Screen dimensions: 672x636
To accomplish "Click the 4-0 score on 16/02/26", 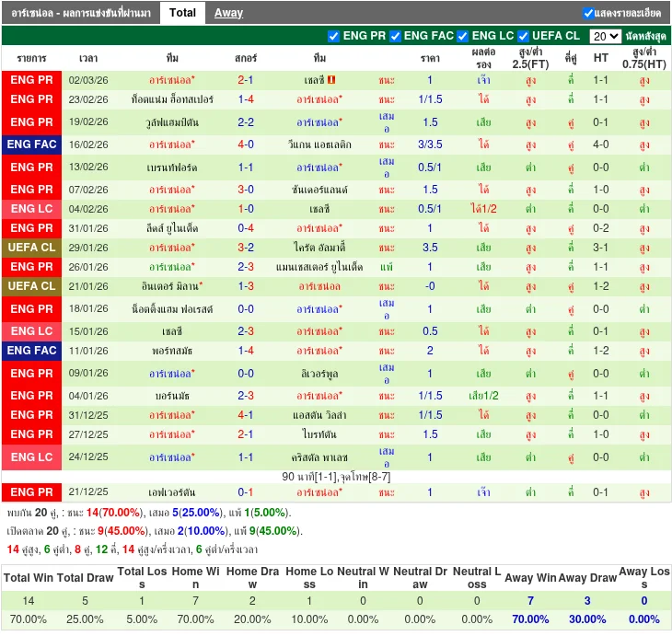I will pos(246,145).
